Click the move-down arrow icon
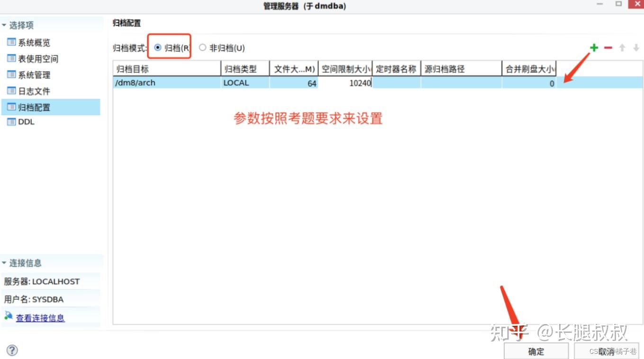 [x=635, y=47]
